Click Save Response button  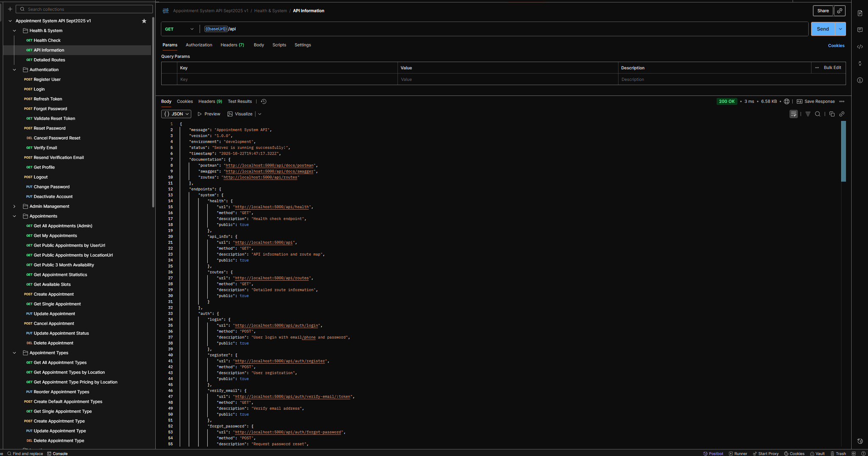(815, 102)
